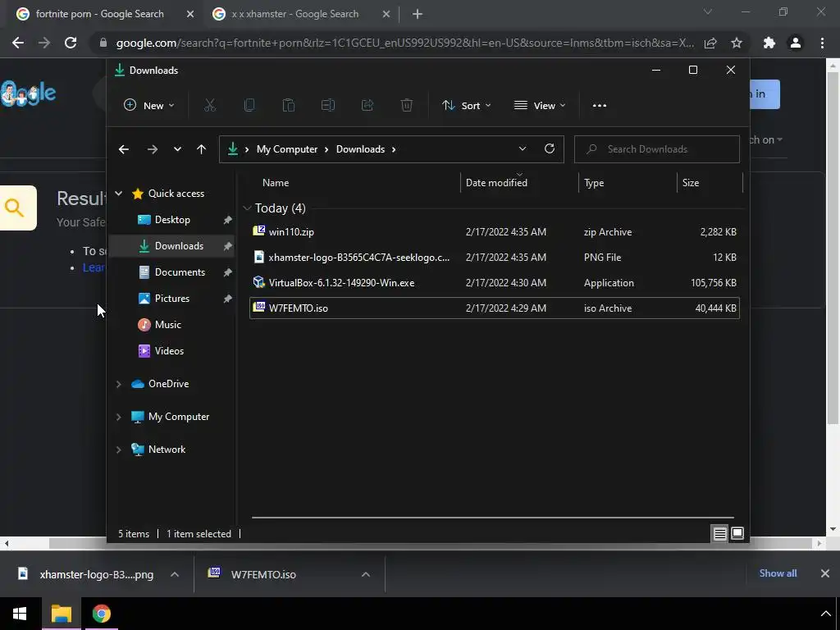
Task: Go forward in Explorer navigation
Action: click(x=152, y=149)
